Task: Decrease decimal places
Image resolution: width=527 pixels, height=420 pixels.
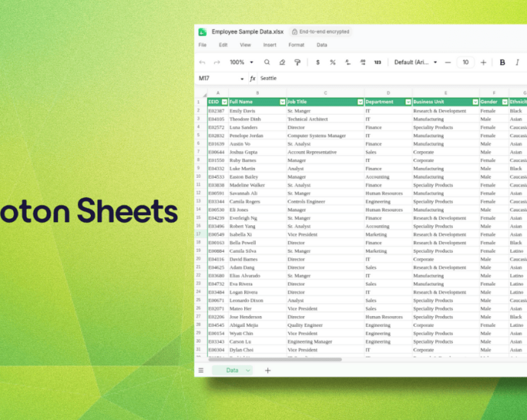Action: pos(348,62)
